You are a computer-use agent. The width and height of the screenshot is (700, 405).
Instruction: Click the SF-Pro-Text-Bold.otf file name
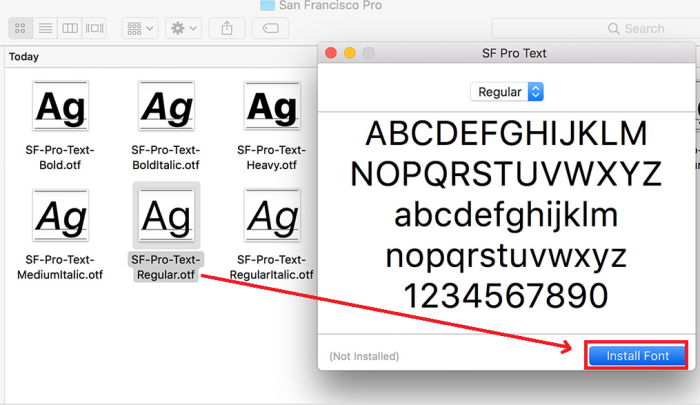pos(60,158)
